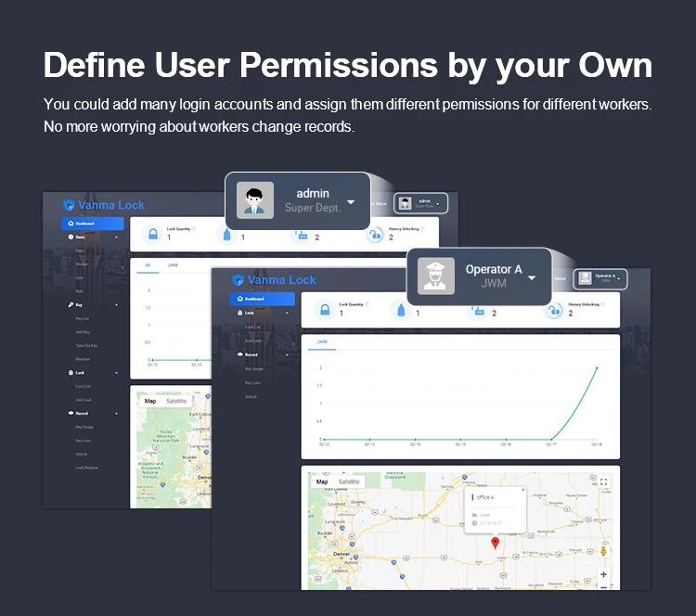
Task: Click the enlarged Operator A officer avatar
Action: [x=436, y=276]
